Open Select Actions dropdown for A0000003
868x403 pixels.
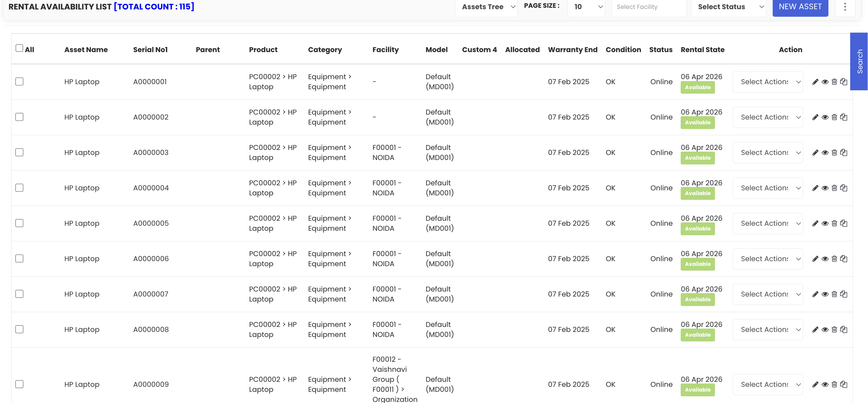[x=768, y=153]
